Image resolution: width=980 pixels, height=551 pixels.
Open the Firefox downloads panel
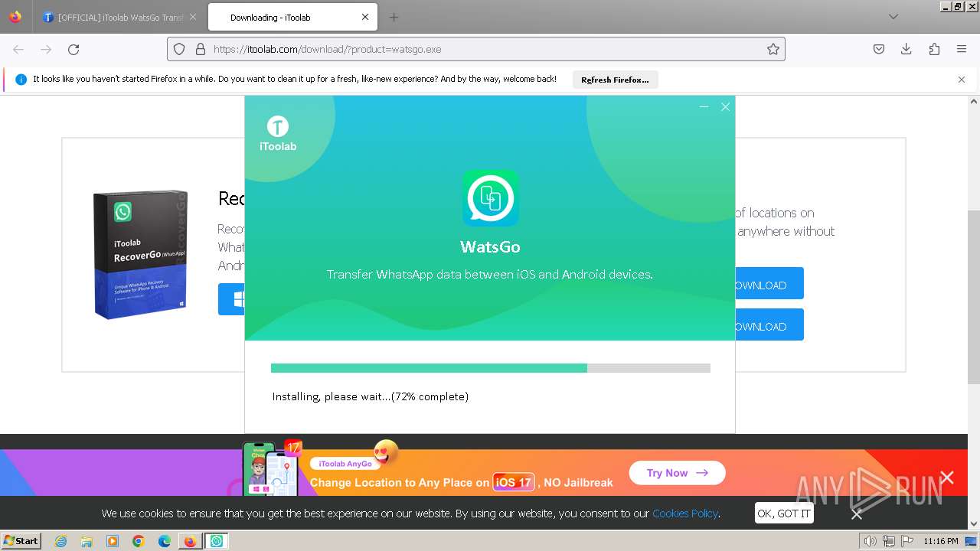coord(906,49)
